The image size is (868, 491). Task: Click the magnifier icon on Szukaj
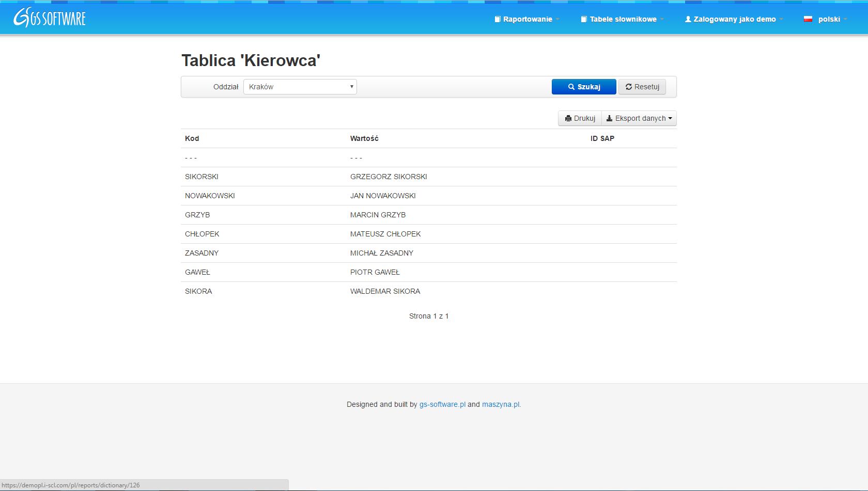(x=571, y=87)
